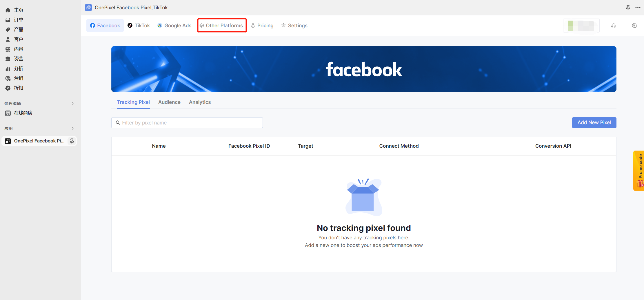Open 折扣 discounts in the sidebar

point(19,88)
